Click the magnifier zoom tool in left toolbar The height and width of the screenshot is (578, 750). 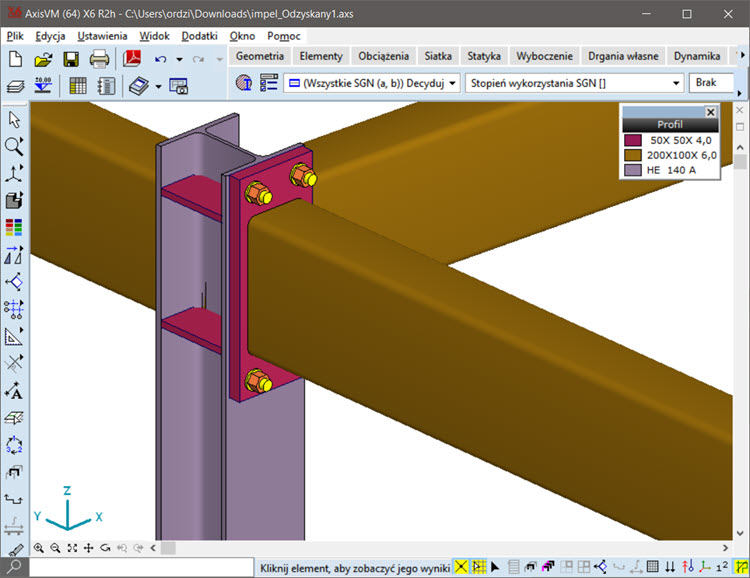14,146
